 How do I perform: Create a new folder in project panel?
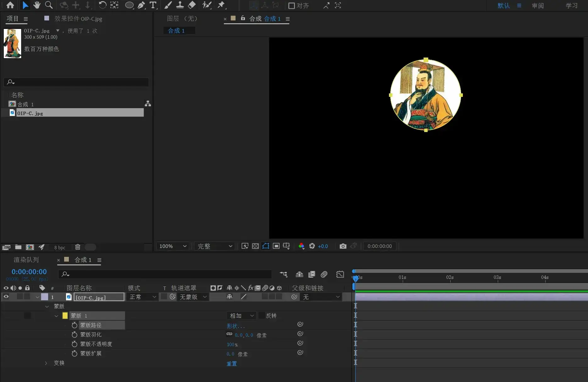click(x=18, y=247)
